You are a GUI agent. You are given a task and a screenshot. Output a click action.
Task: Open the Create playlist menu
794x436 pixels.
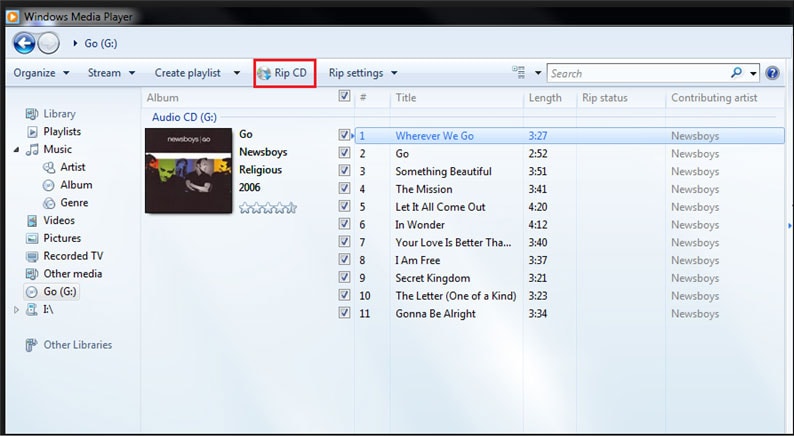pos(197,73)
